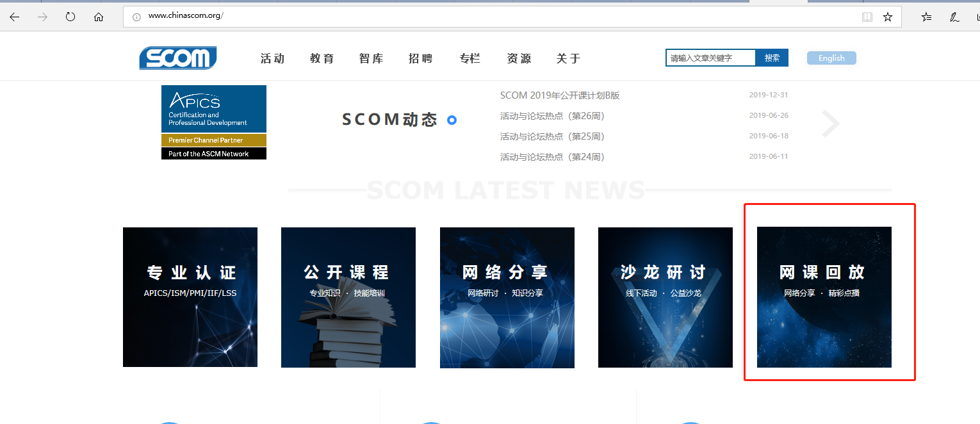This screenshot has height=424, width=980.
Task: Click the blue circle next to SCOM动态
Action: tap(452, 120)
